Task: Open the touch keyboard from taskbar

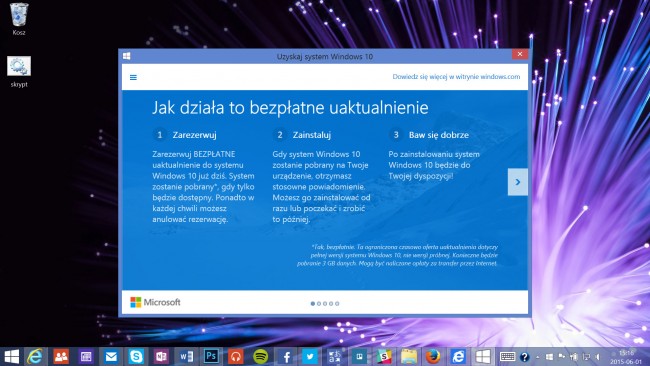Action: [x=507, y=356]
